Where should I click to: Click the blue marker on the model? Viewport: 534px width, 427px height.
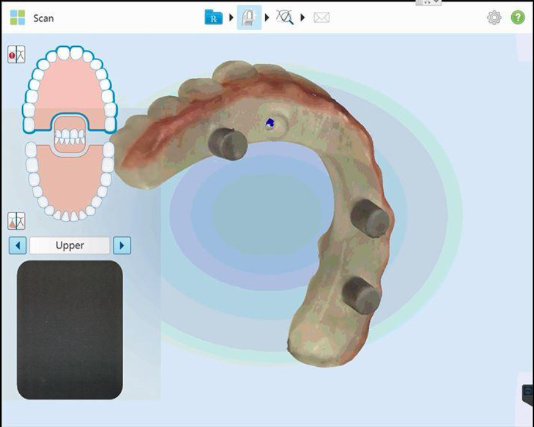click(270, 122)
